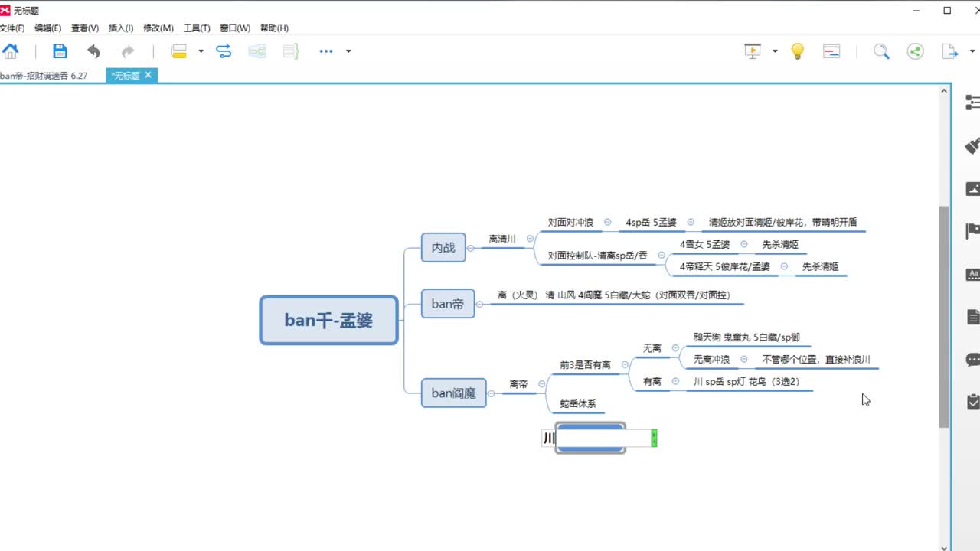Redo the last undone action

click(127, 51)
